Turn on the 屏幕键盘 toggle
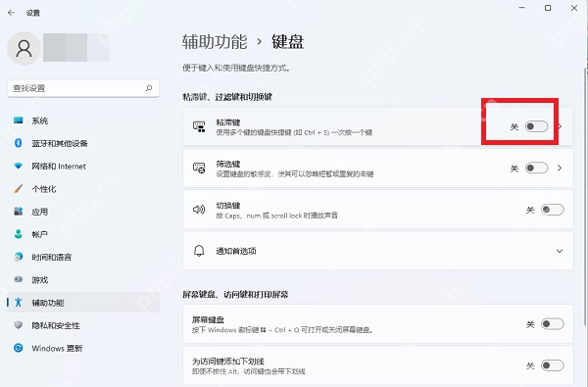The image size is (588, 387). click(x=552, y=324)
